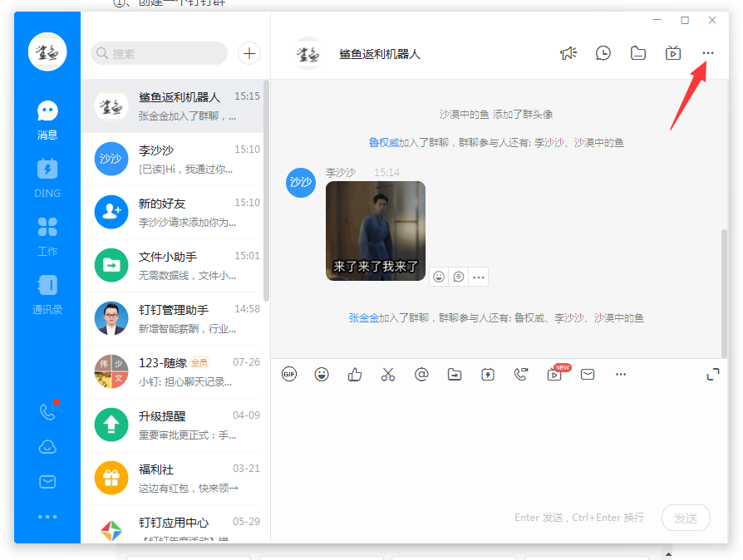Open the 鲨鱼返利机器人 conversation in list
The image size is (743, 560).
(x=172, y=106)
